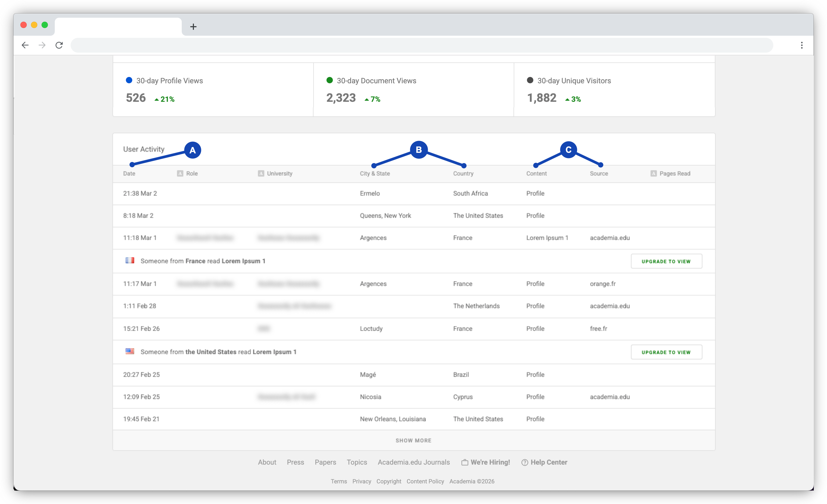This screenshot has height=504, width=827.
Task: Click the blue dot for Profile Views
Action: point(129,80)
